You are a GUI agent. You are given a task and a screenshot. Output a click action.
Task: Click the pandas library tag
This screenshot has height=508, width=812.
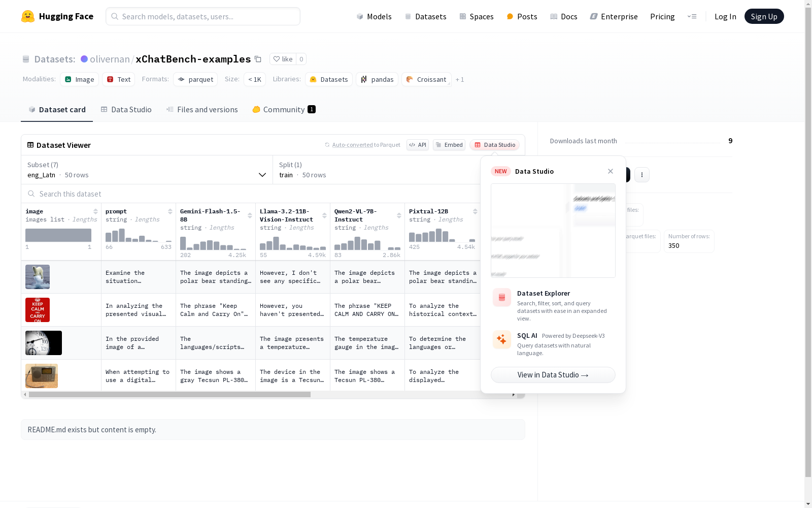click(377, 79)
